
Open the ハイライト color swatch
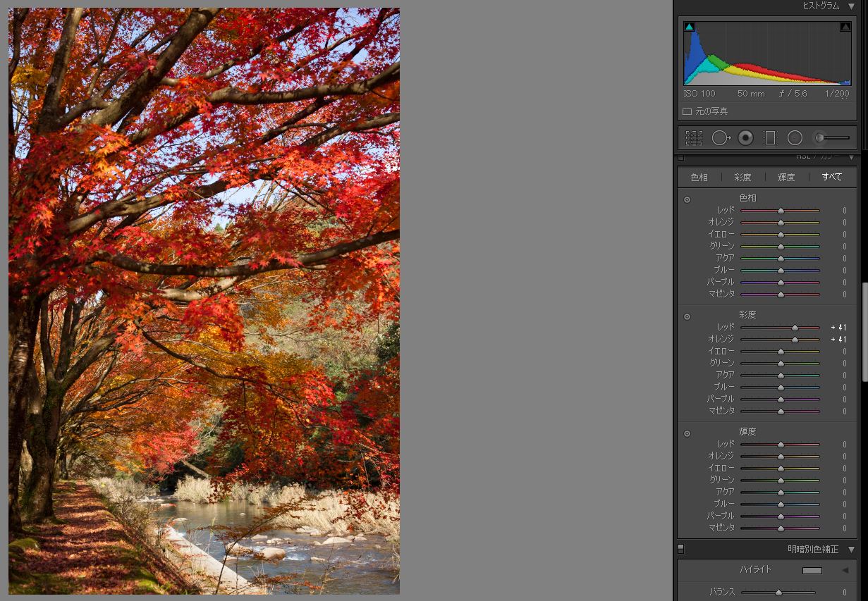[x=812, y=570]
